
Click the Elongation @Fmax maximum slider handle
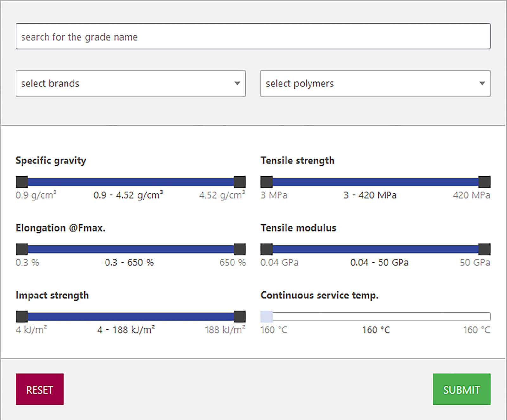pos(239,249)
